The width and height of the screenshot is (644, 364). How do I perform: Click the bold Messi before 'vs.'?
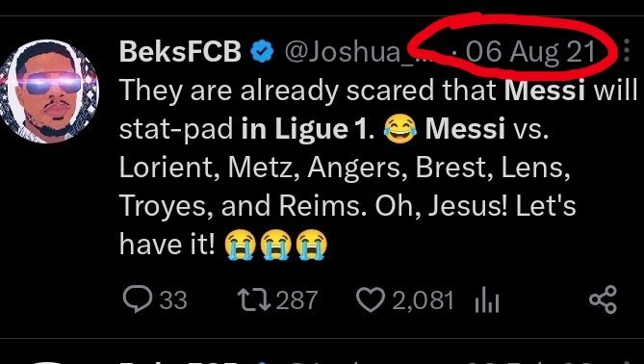[x=465, y=129]
